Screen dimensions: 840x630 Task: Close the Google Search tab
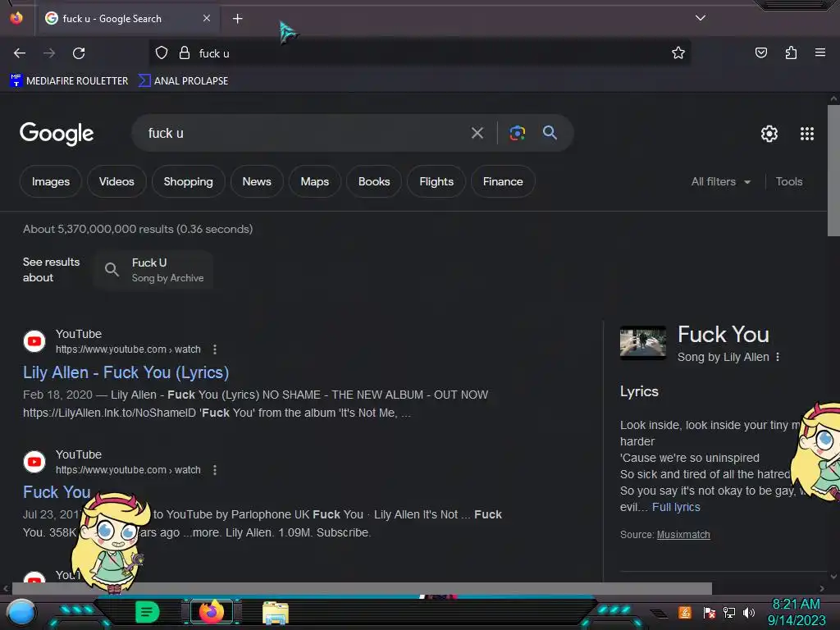coord(207,18)
